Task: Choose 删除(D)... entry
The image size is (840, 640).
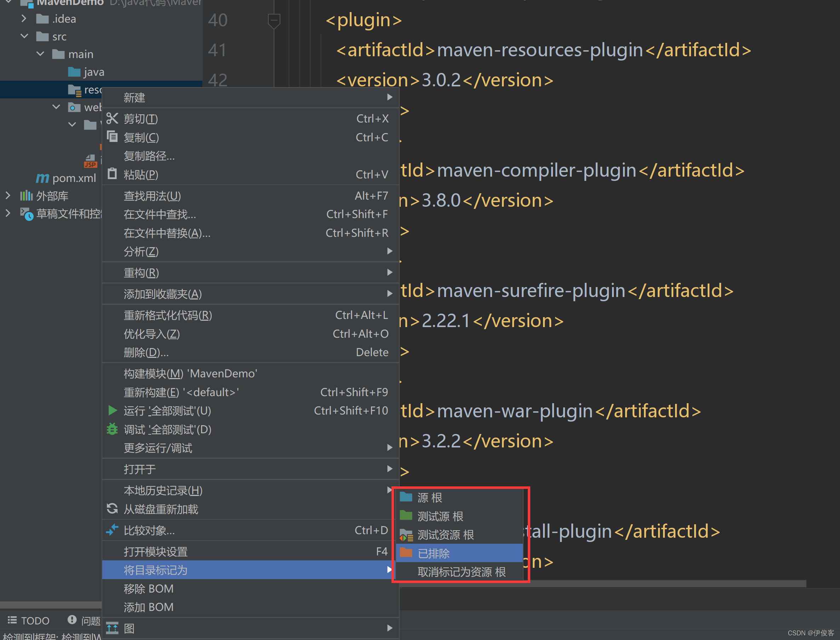Action: 251,352
